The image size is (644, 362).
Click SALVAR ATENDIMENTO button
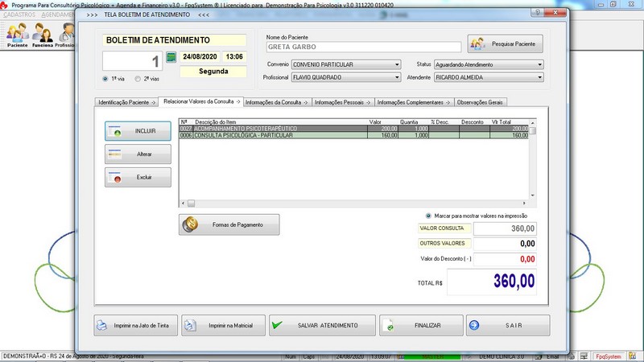click(x=322, y=326)
